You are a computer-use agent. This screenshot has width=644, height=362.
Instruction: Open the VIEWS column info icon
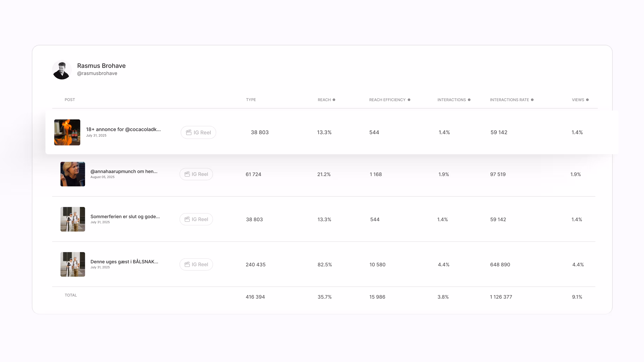click(x=588, y=100)
